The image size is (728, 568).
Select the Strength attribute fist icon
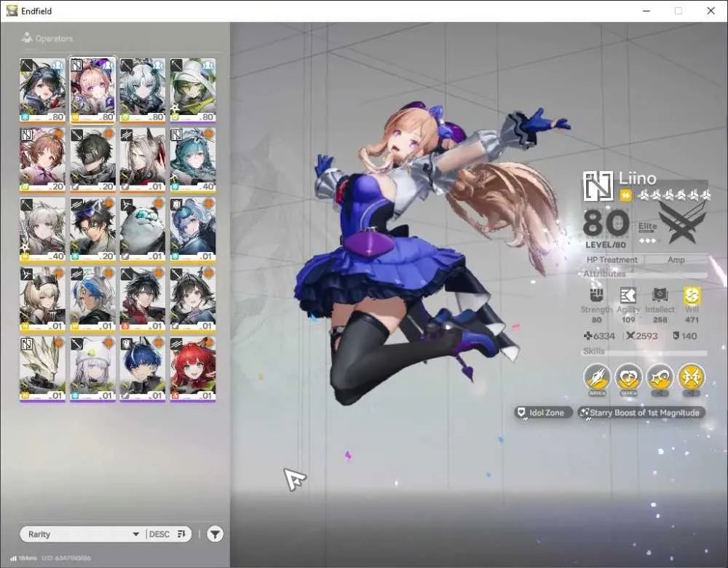tap(597, 295)
